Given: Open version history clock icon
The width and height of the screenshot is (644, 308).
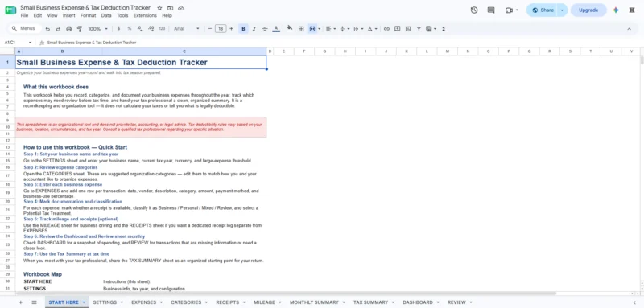Looking at the screenshot, I should pos(474,10).
